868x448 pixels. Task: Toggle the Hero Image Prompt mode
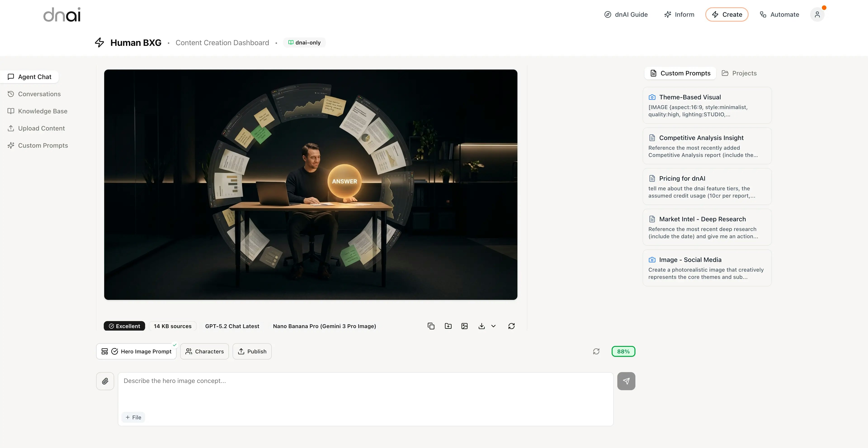pos(137,351)
